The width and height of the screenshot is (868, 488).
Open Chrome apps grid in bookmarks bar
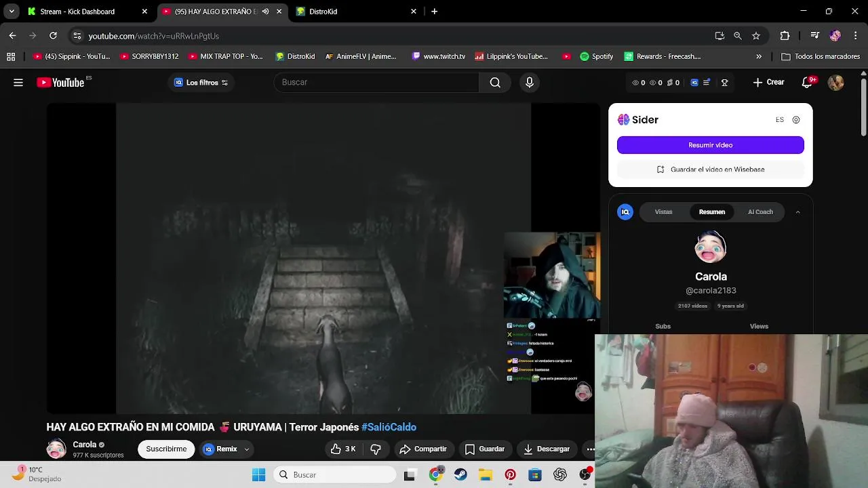[11, 57]
